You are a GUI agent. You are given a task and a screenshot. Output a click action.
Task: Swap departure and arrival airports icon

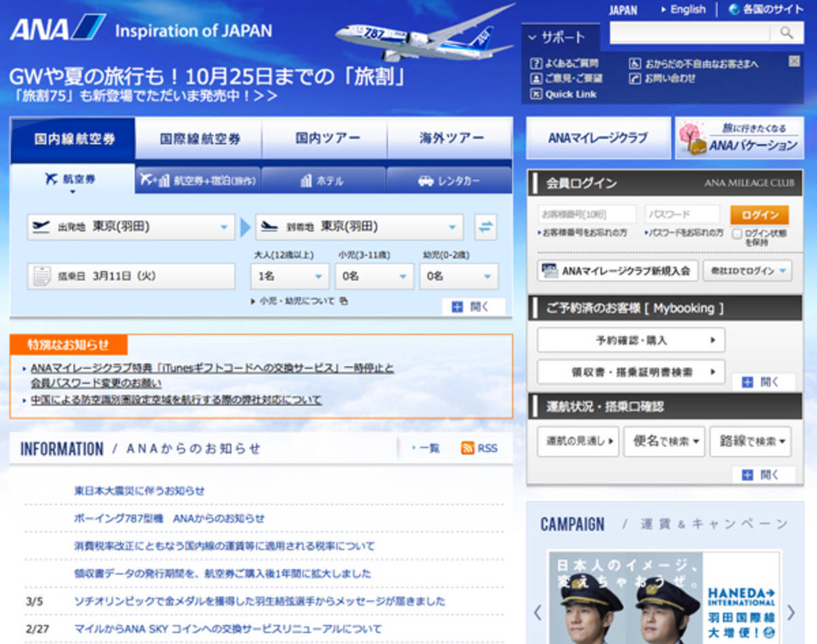tap(485, 227)
